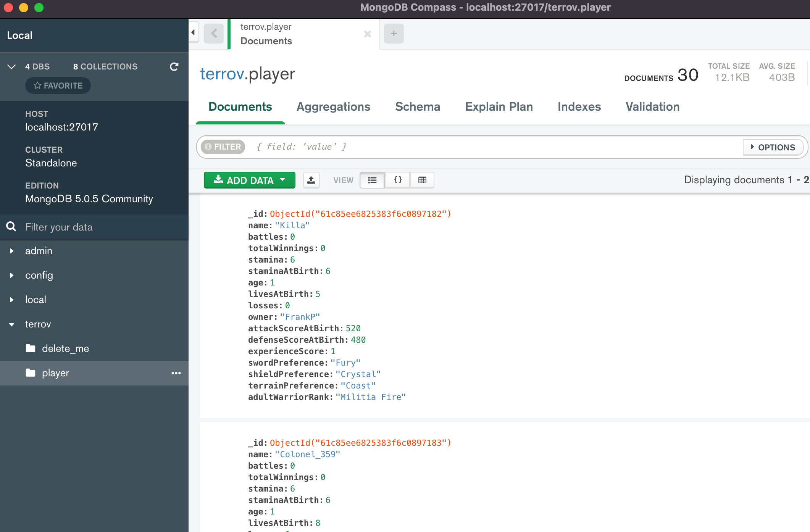Select the Schema tab
The height and width of the screenshot is (532, 810).
(418, 106)
